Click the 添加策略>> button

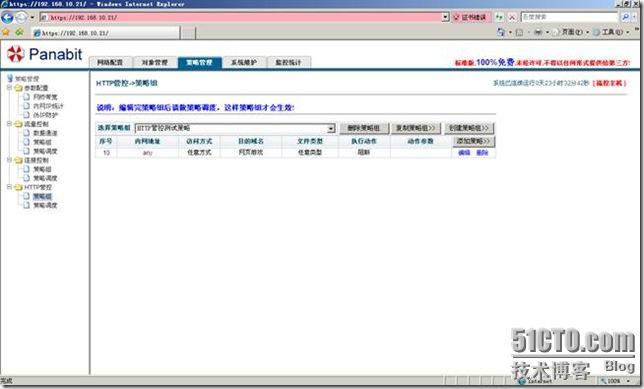[474, 141]
